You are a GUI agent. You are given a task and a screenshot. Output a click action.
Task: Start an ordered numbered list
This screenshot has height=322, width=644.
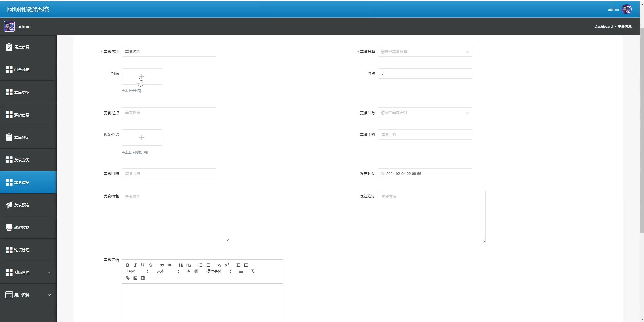click(200, 265)
